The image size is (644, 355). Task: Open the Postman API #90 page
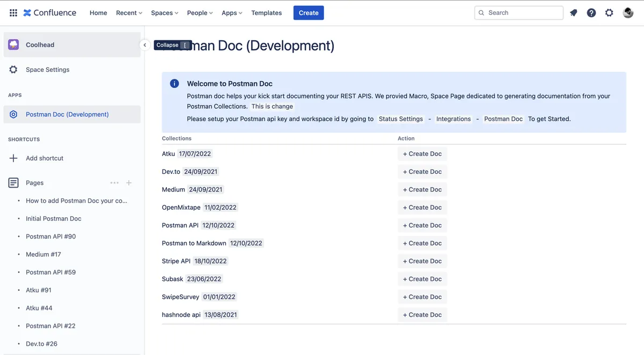point(51,236)
